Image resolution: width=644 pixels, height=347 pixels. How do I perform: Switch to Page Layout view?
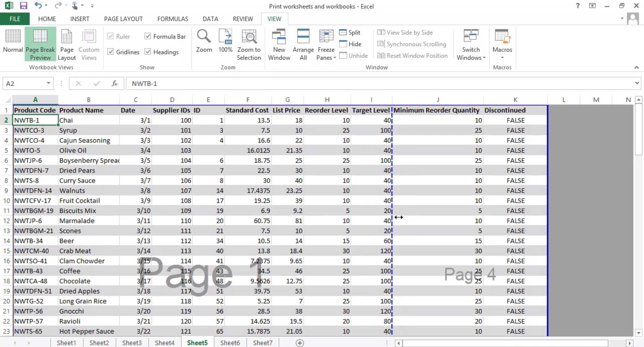tap(67, 45)
